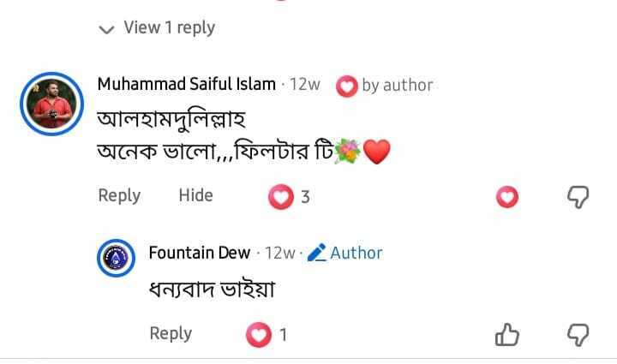
Task: Show reactions on Saiful Islam's comment (3)
Action: tap(290, 196)
